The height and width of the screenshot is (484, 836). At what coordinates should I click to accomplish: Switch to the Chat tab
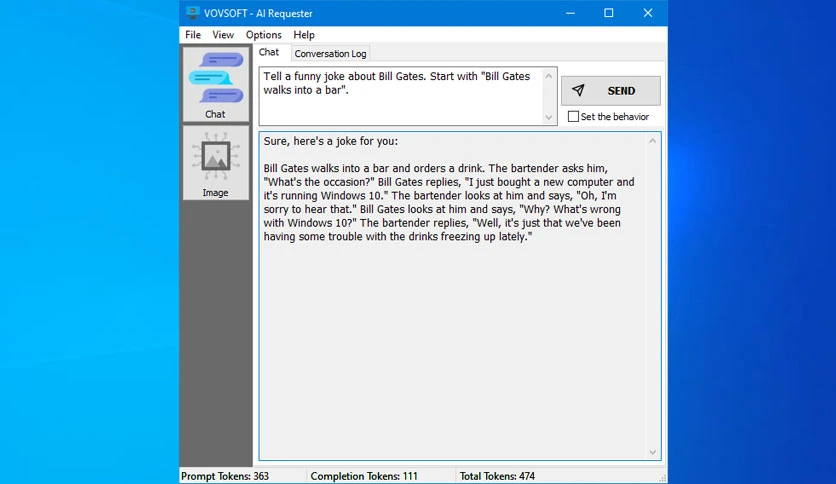pos(269,52)
